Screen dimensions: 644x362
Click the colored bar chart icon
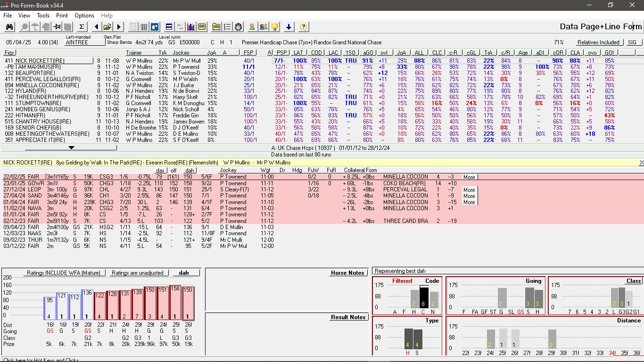[x=191, y=27]
